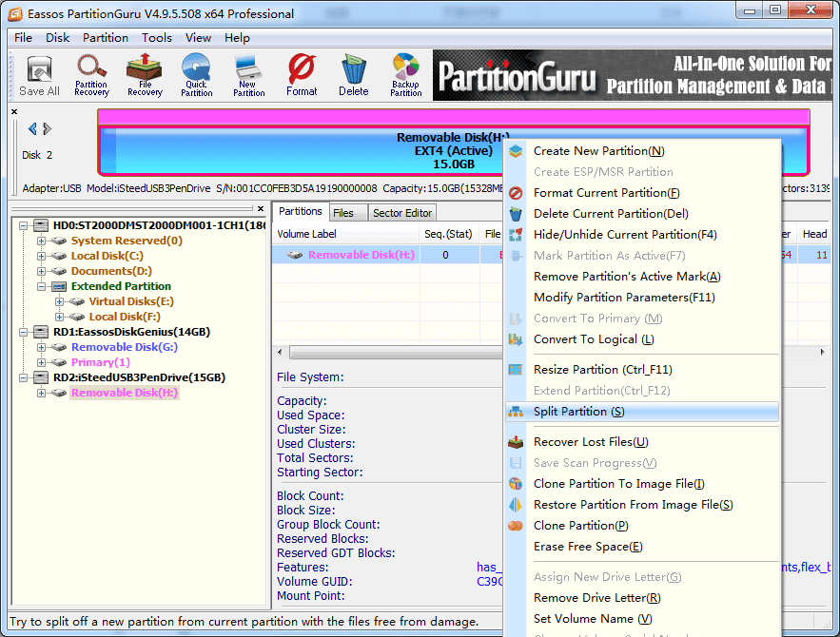Click Seq.(Stat) column header

point(448,234)
